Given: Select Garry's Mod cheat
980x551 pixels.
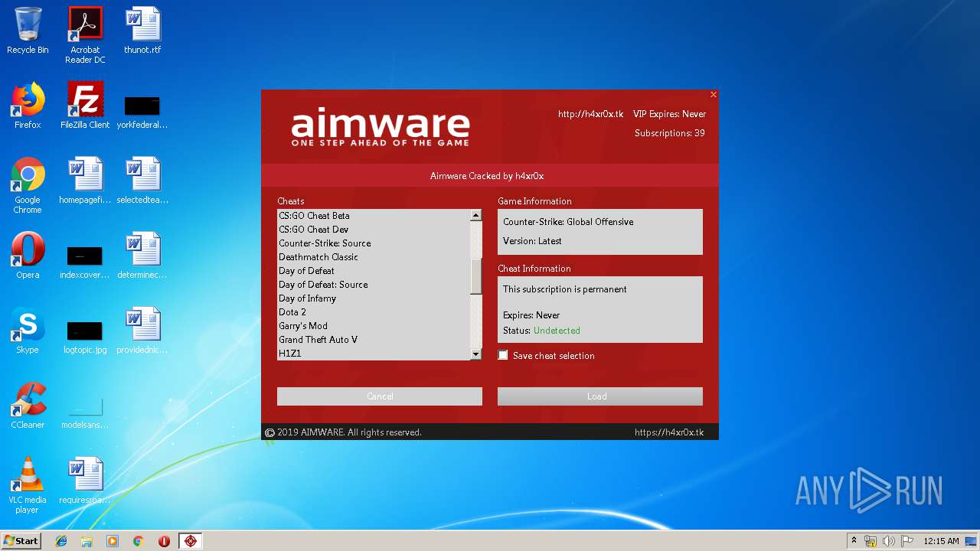Looking at the screenshot, I should point(374,326).
